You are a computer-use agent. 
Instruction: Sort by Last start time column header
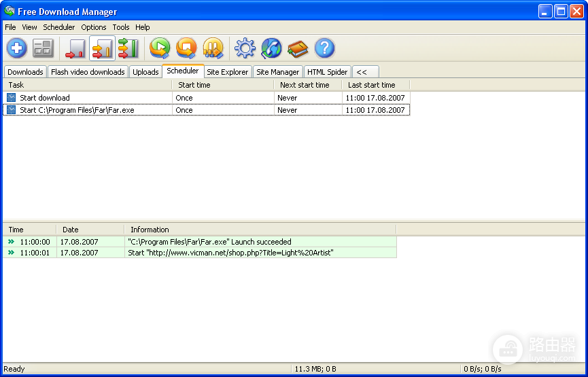[x=376, y=85]
